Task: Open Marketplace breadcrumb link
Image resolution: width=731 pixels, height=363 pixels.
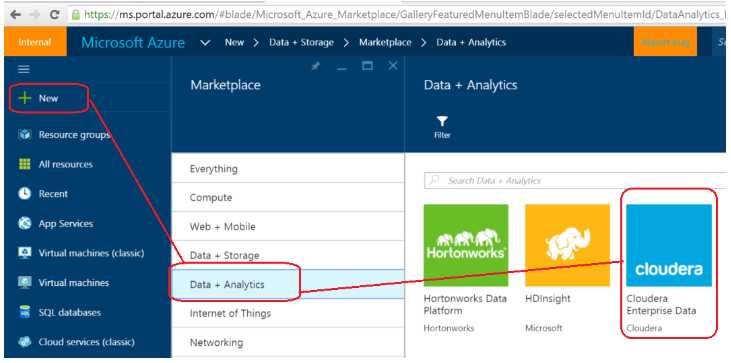Action: [385, 42]
